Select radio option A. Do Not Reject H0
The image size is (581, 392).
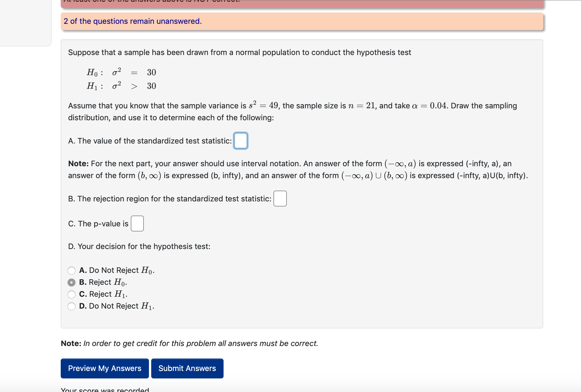point(71,270)
